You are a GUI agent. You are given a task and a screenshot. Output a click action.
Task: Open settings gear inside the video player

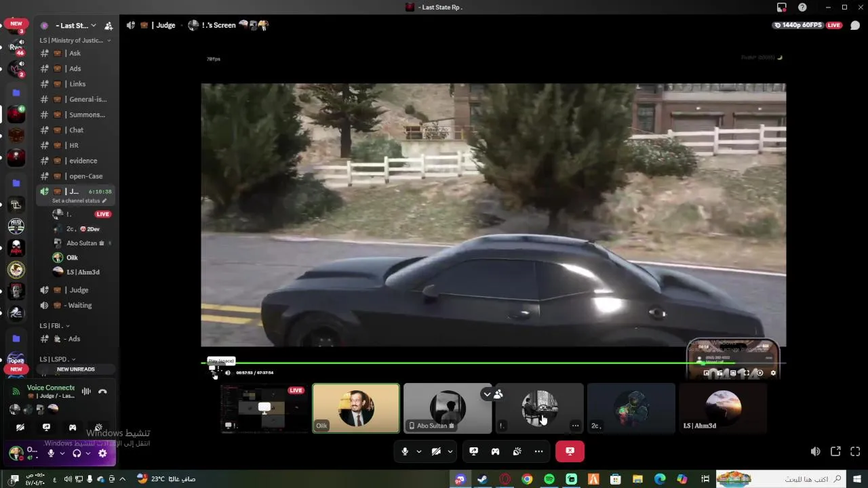click(x=773, y=373)
